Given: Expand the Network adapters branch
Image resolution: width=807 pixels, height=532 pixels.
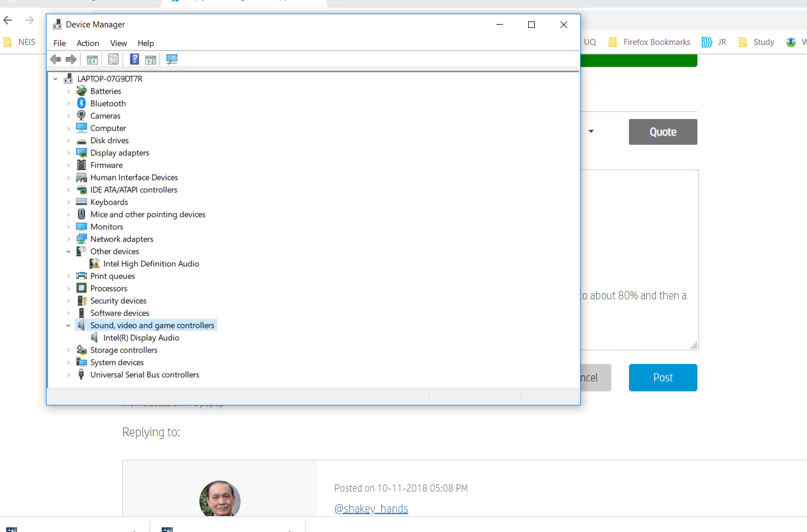Looking at the screenshot, I should 68,239.
